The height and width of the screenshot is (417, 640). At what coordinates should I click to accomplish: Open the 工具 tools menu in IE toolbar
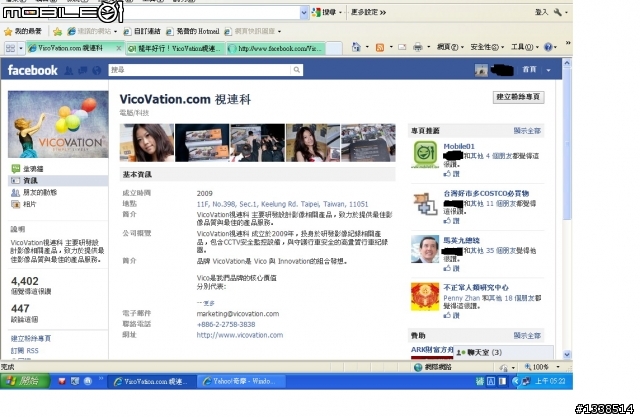tap(524, 47)
